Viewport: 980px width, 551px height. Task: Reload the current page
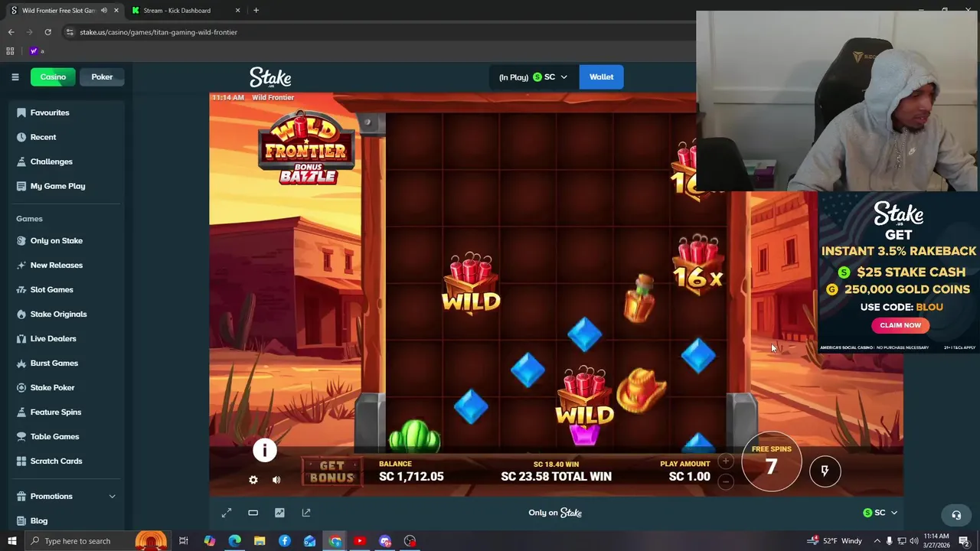47,32
